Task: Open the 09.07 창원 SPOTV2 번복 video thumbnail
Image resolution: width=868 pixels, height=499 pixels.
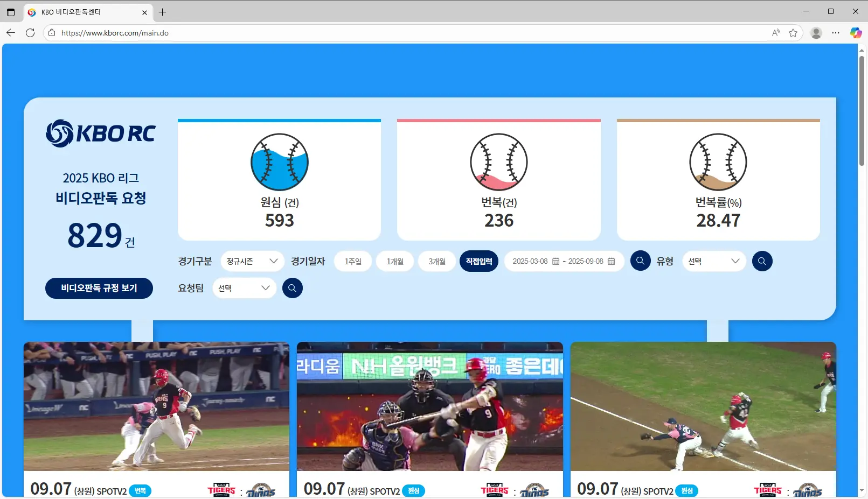Action: tap(156, 406)
